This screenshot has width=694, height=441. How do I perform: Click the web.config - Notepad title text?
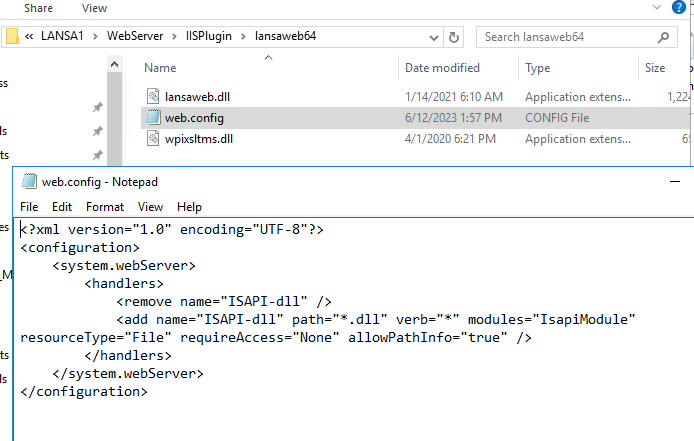100,182
